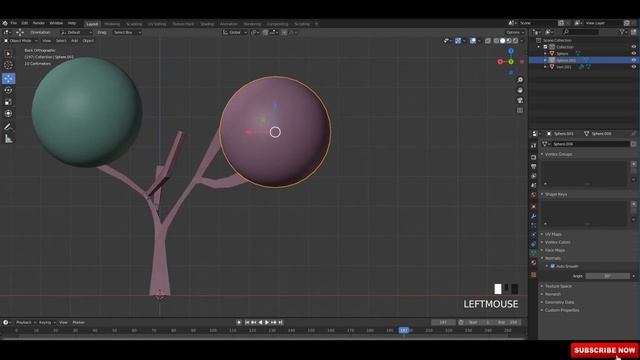Toggle camera view icon in viewport

[x=520, y=100]
